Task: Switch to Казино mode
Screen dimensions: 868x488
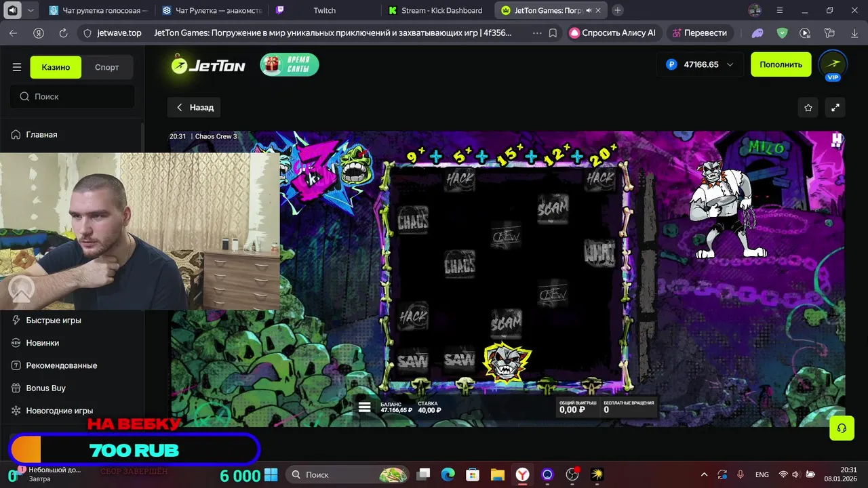Action: tap(56, 67)
